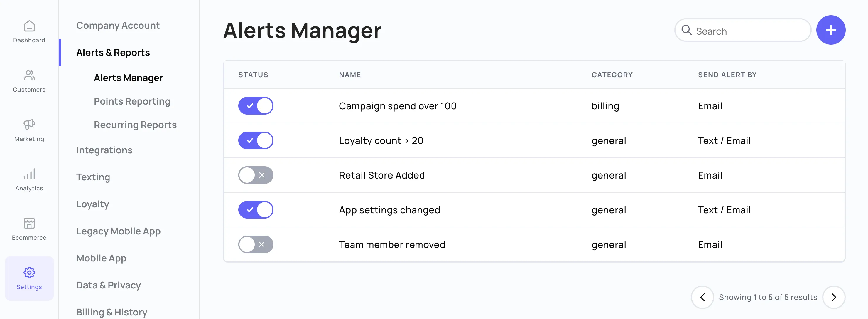
Task: Click the plus button to add alert
Action: tap(831, 30)
